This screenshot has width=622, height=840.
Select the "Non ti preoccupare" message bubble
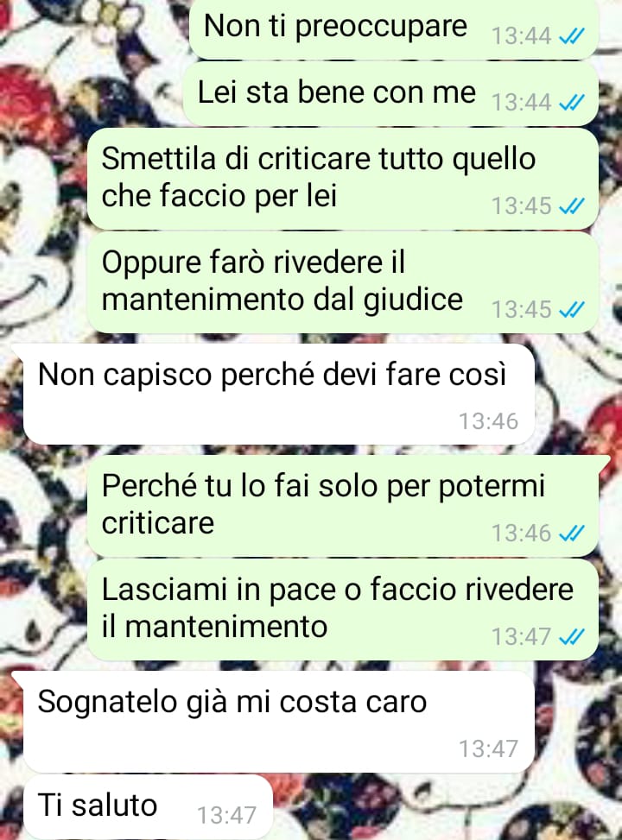[x=394, y=28]
